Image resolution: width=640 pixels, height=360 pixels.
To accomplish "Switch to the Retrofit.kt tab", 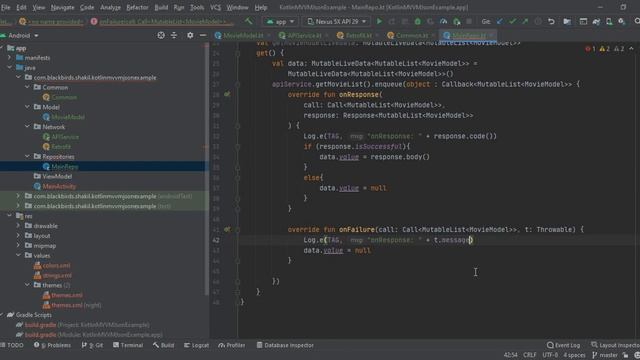I will (358, 36).
